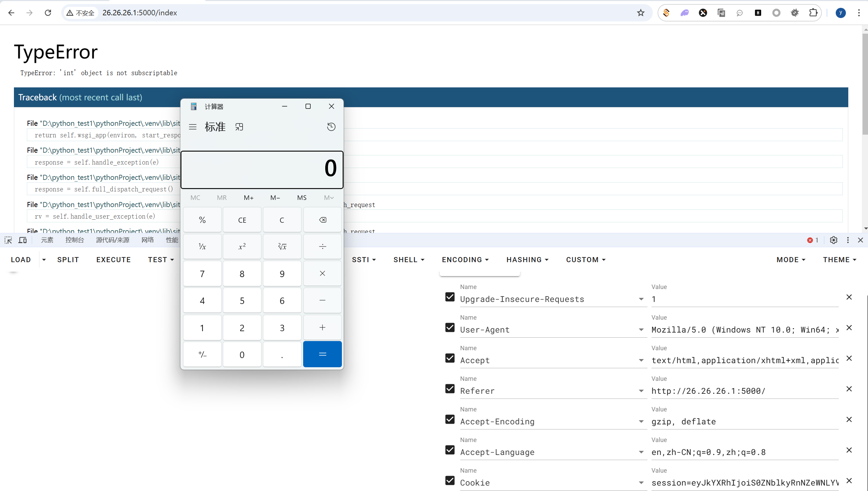Click the Referer value input field
Screen dimensions: 868x491
click(x=744, y=391)
